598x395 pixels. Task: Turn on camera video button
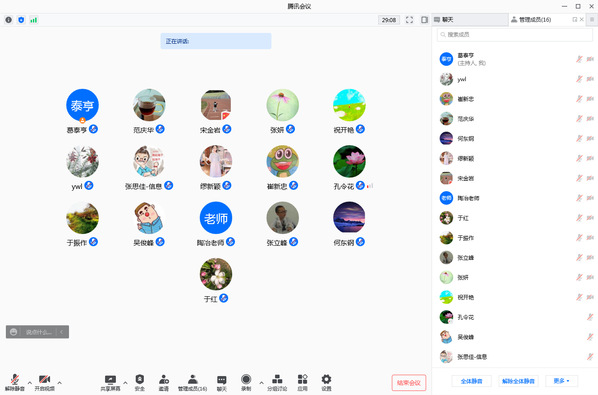[45, 382]
